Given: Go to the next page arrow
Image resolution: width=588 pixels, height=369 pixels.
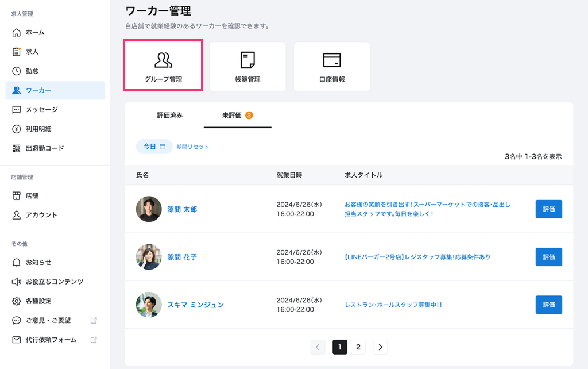Looking at the screenshot, I should 380,347.
